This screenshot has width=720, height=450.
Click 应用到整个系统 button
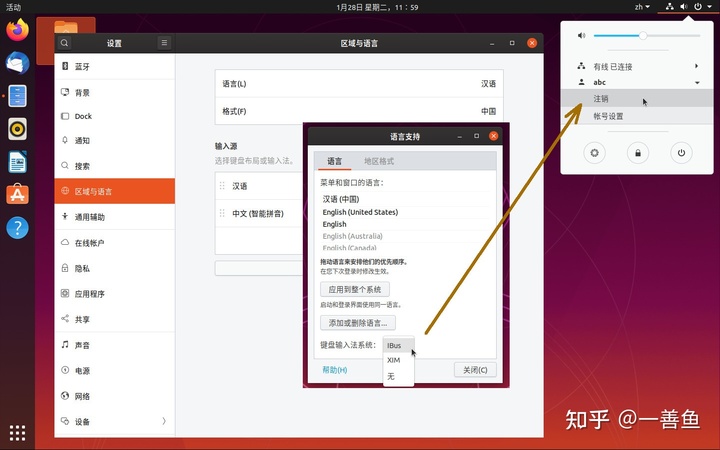[355, 289]
